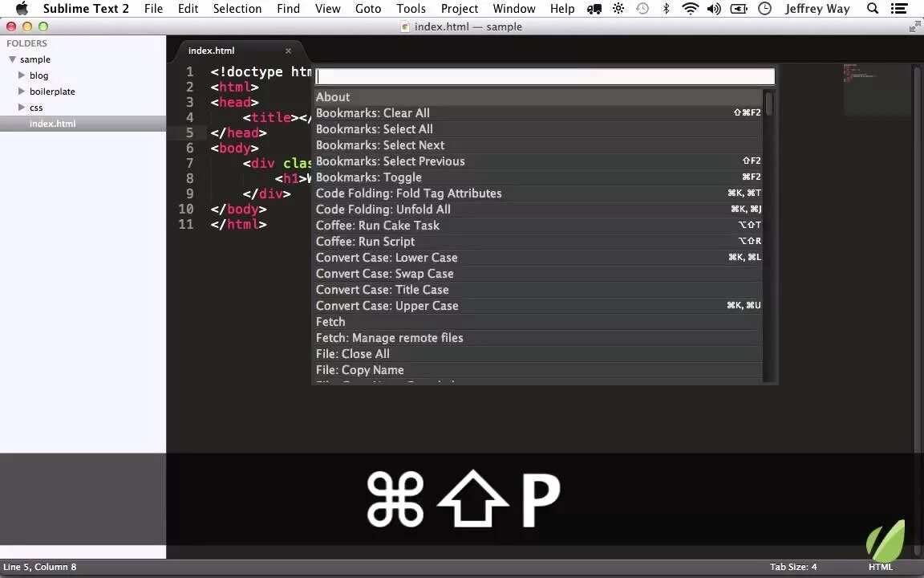This screenshot has height=578, width=924.
Task: Open the HTML syntax selector
Action: pyautogui.click(x=881, y=567)
